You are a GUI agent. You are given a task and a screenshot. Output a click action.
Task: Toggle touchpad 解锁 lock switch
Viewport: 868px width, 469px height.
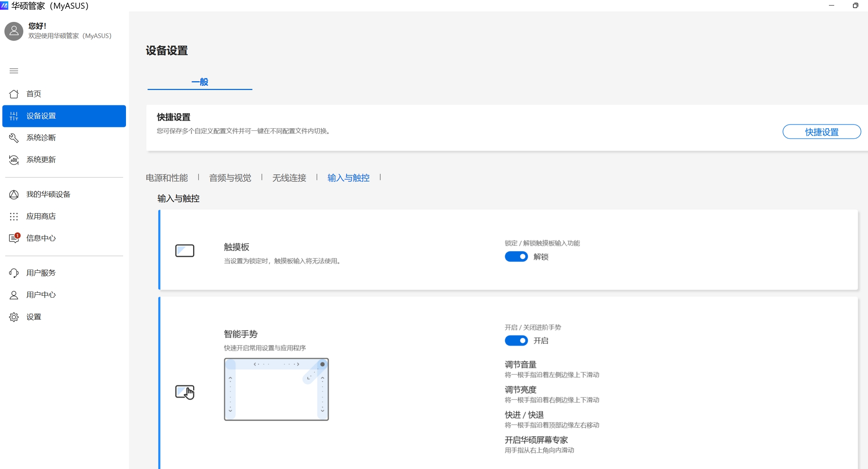tap(516, 257)
